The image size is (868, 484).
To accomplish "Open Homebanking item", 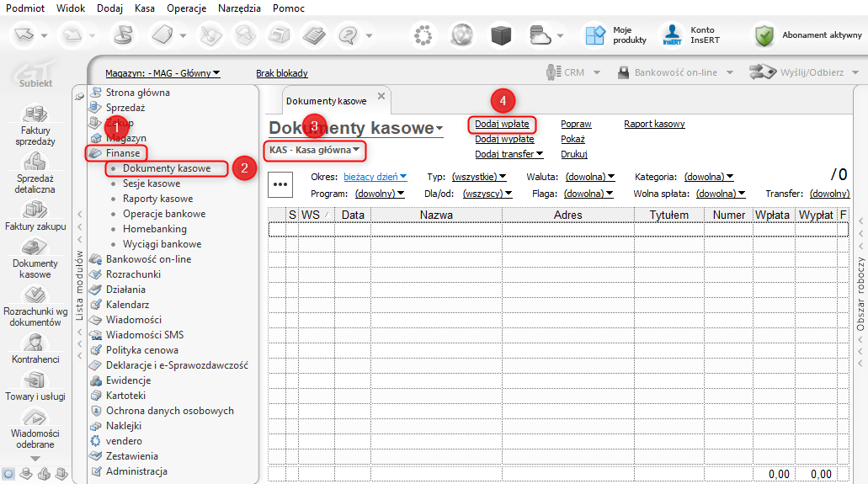I will (x=154, y=229).
